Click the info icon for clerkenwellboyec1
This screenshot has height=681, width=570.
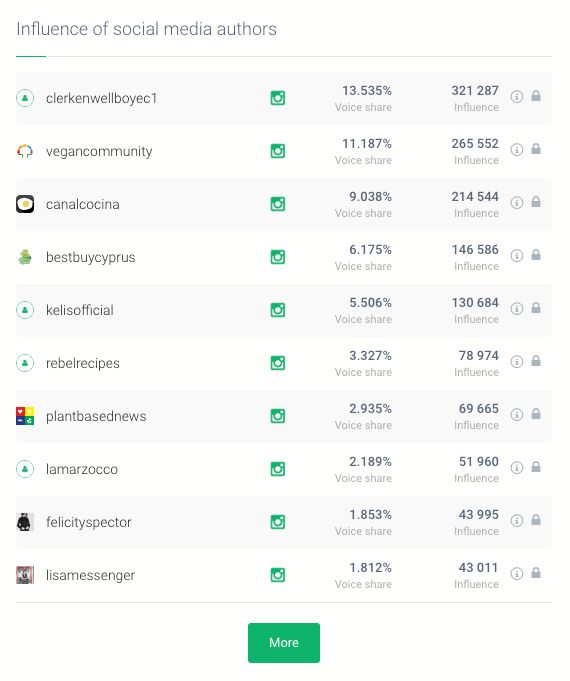pos(517,96)
